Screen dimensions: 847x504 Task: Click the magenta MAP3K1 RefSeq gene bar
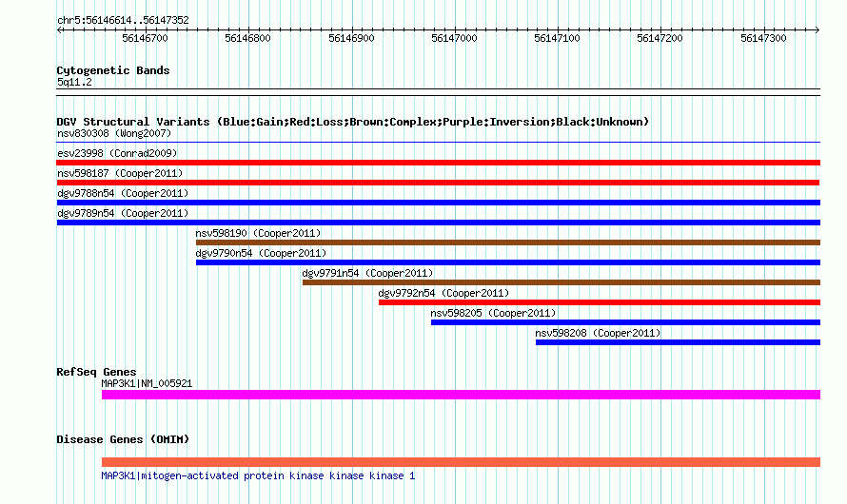tap(461, 395)
